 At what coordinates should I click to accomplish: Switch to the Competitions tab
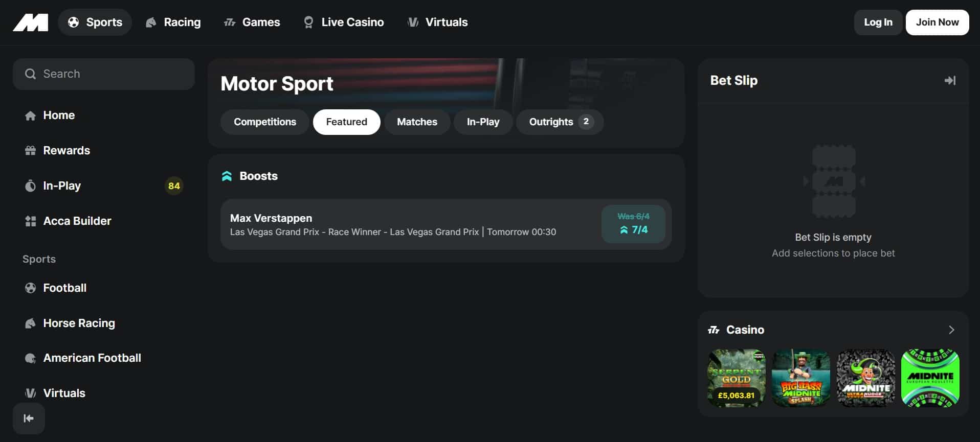coord(265,122)
